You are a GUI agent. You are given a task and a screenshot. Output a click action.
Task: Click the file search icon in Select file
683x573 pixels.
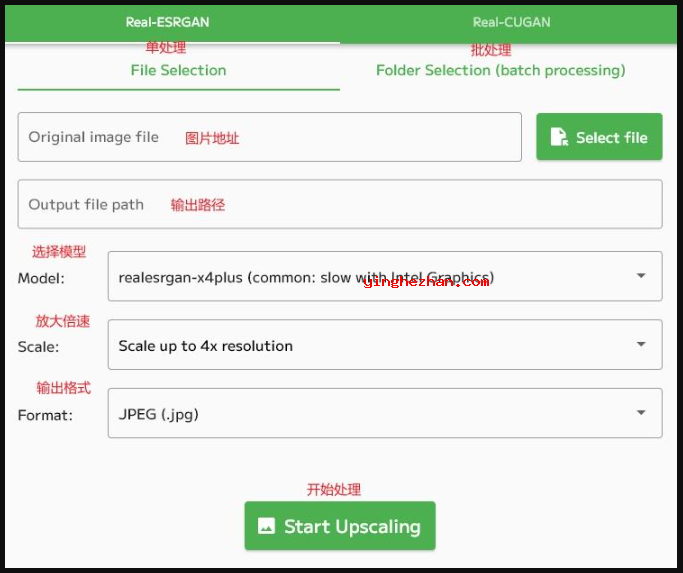pyautogui.click(x=559, y=138)
